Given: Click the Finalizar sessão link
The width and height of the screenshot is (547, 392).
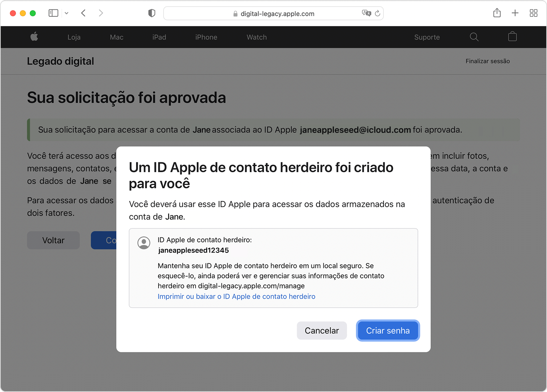Looking at the screenshot, I should pos(488,61).
